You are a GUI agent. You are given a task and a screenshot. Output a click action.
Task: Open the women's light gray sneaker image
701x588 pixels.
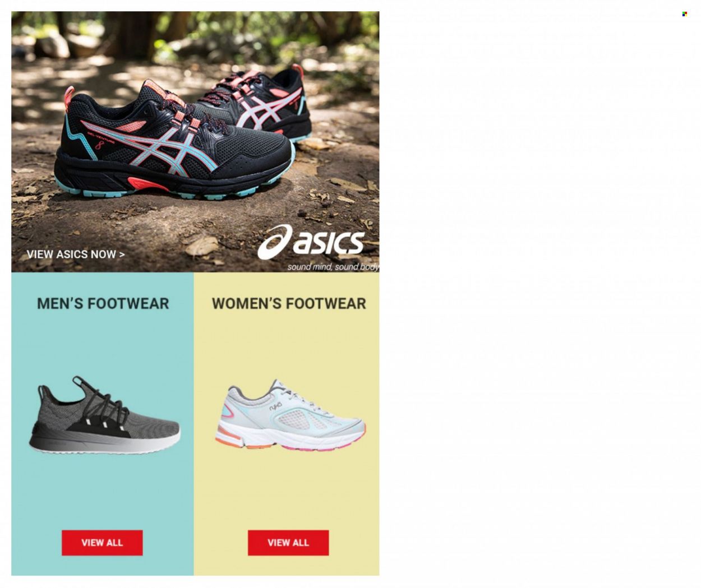tap(290, 415)
